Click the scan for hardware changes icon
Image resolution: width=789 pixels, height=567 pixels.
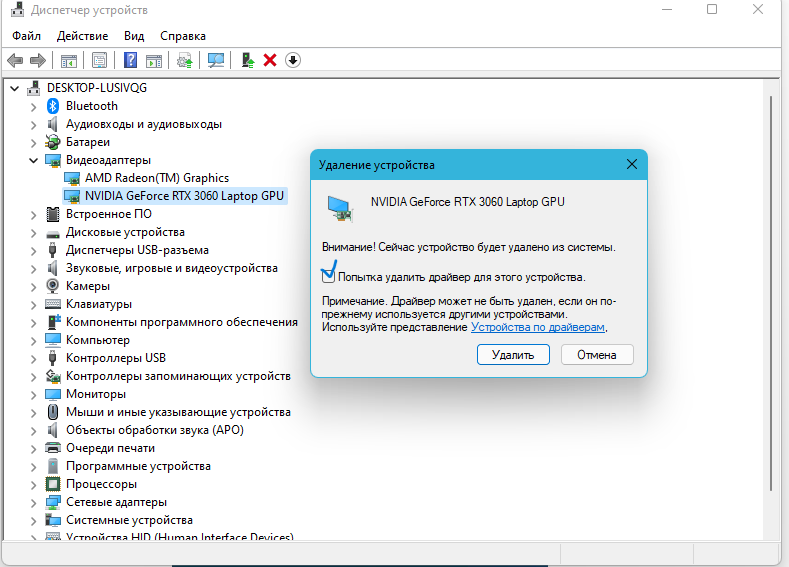[216, 60]
